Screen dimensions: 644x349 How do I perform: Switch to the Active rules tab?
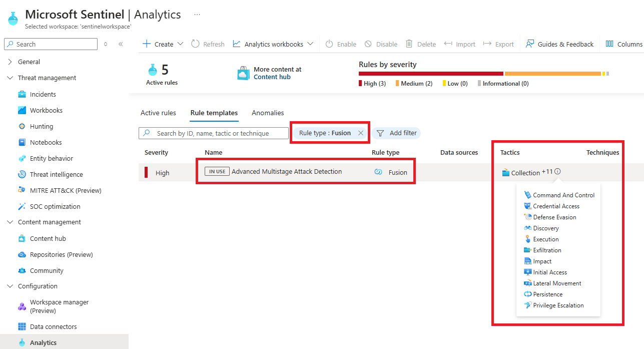point(158,113)
